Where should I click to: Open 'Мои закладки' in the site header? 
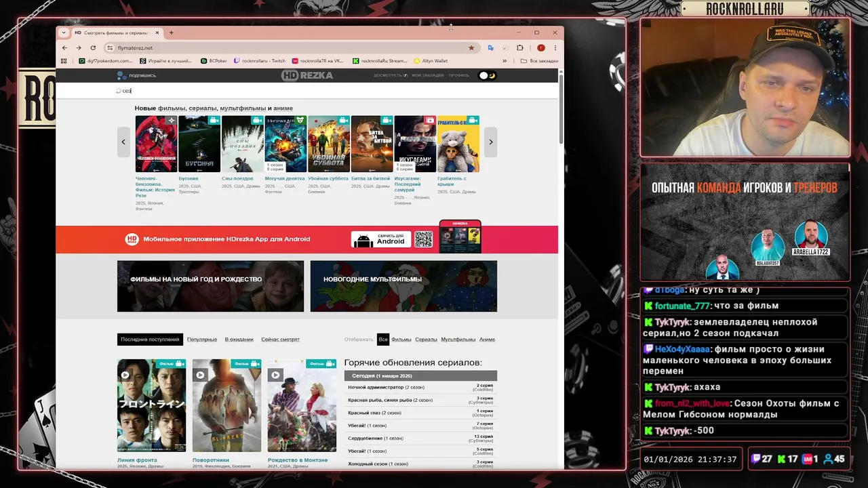[428, 75]
